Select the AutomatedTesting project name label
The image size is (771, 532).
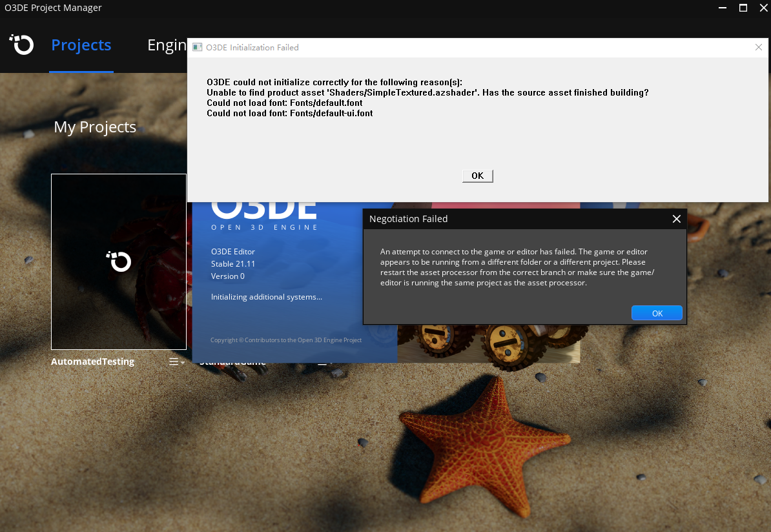click(x=92, y=361)
